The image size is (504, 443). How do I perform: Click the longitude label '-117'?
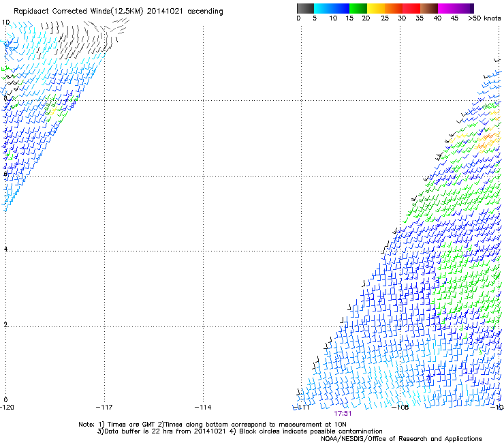(x=104, y=408)
